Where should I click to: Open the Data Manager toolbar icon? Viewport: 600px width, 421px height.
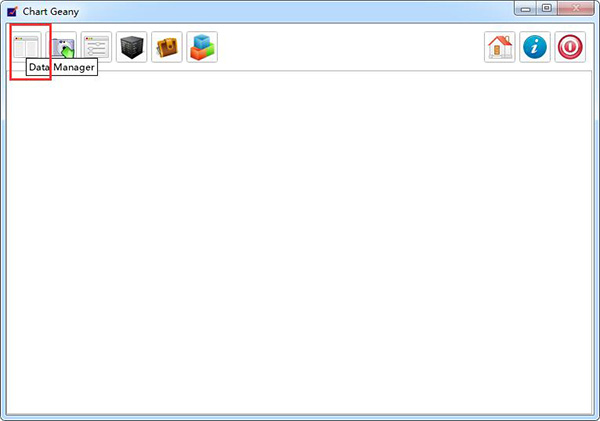click(26, 46)
